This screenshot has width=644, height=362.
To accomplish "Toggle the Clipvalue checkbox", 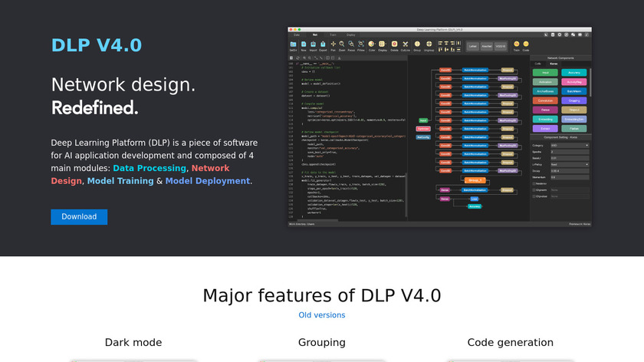I will pyautogui.click(x=534, y=196).
